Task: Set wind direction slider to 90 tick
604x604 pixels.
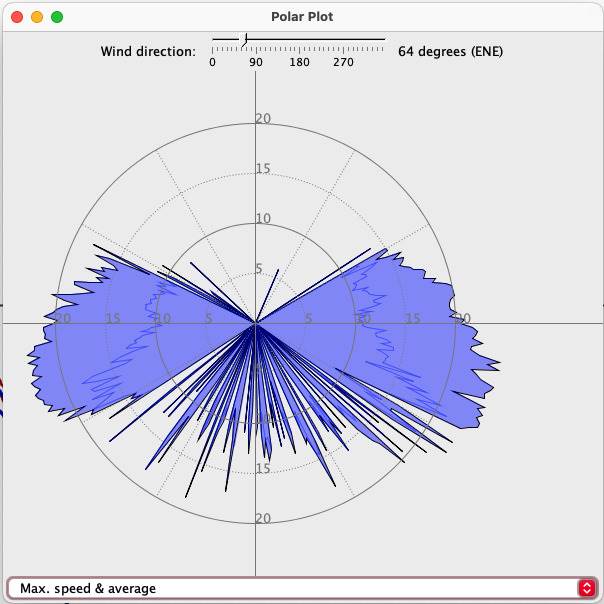Action: (x=256, y=40)
